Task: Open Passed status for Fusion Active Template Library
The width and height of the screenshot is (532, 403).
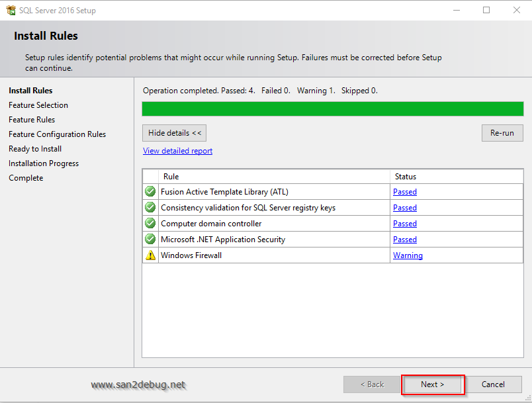Action: point(405,192)
